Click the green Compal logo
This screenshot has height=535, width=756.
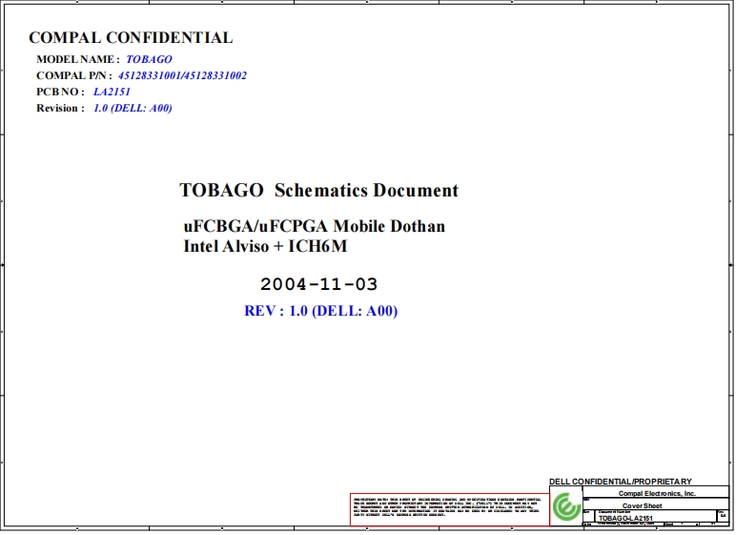(x=566, y=506)
